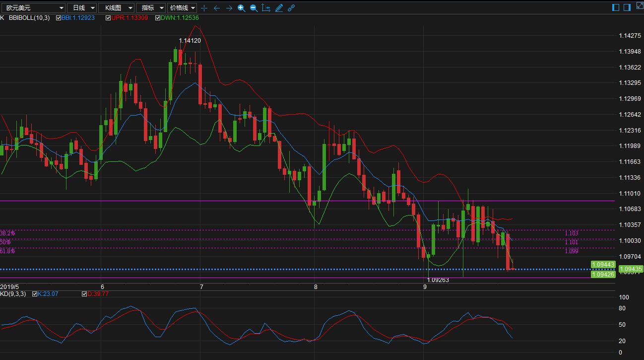Screen dimensions: 644x360
Task: Click the DWN:1.12536 value
Action: 180,18
